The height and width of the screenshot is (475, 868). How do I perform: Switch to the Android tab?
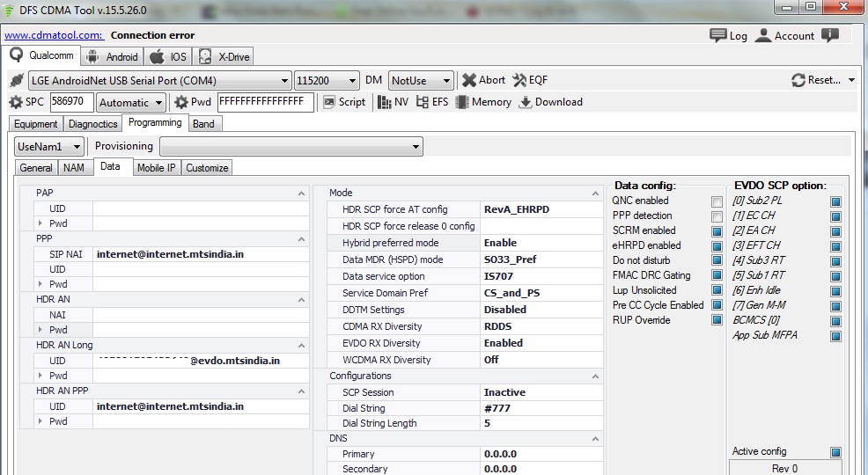tap(113, 57)
